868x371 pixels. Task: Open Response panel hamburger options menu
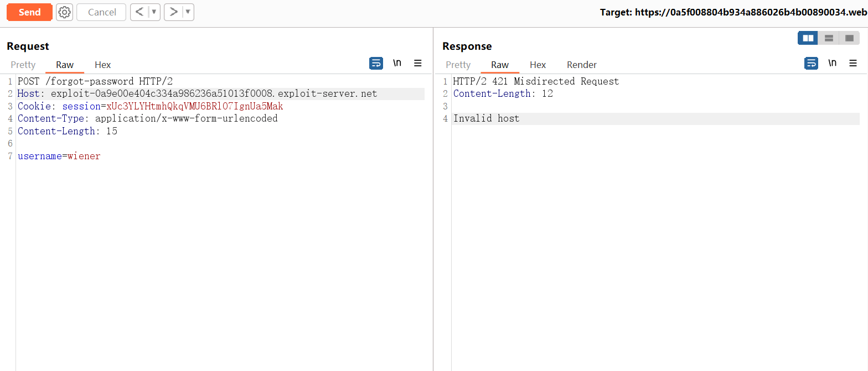coord(853,64)
